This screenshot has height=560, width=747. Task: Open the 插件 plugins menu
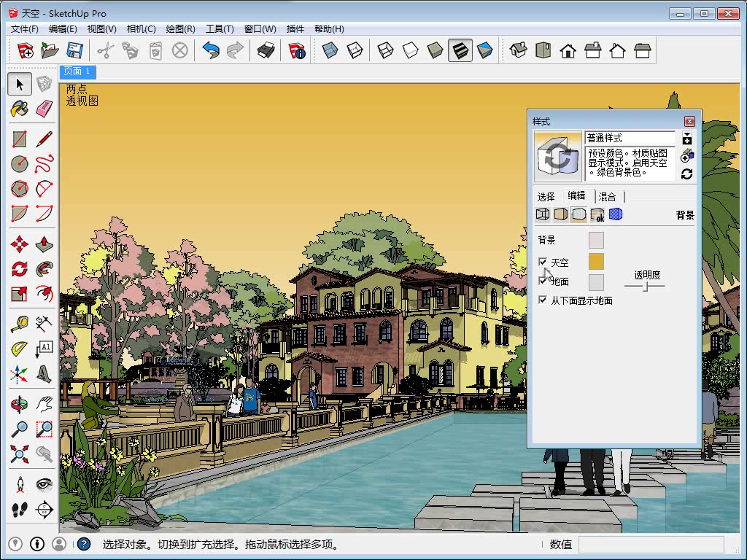[295, 29]
